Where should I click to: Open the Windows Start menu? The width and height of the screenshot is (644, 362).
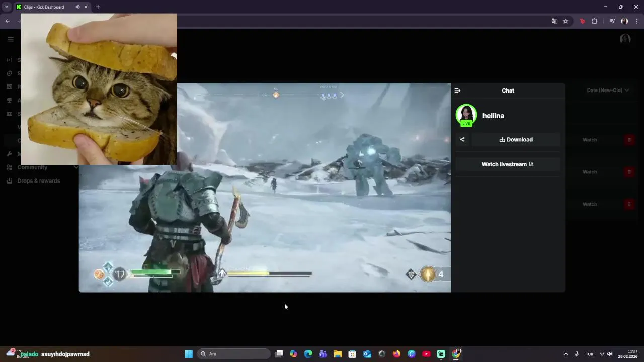tap(189, 354)
